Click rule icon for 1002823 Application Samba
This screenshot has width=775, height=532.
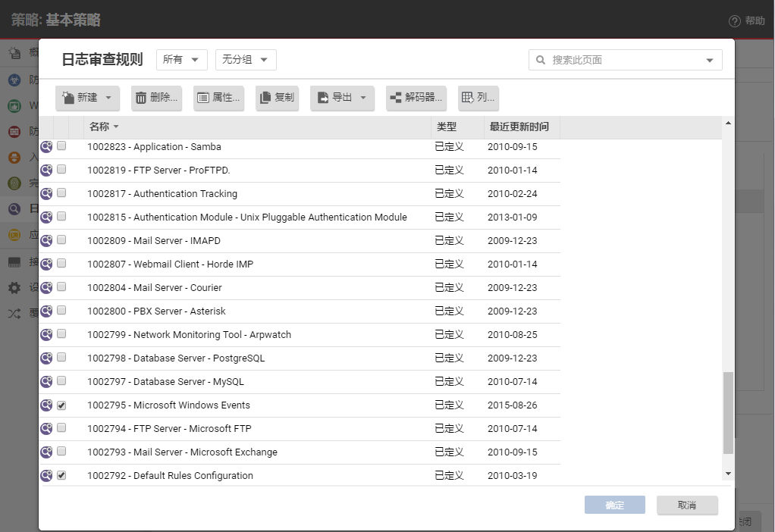(46, 147)
